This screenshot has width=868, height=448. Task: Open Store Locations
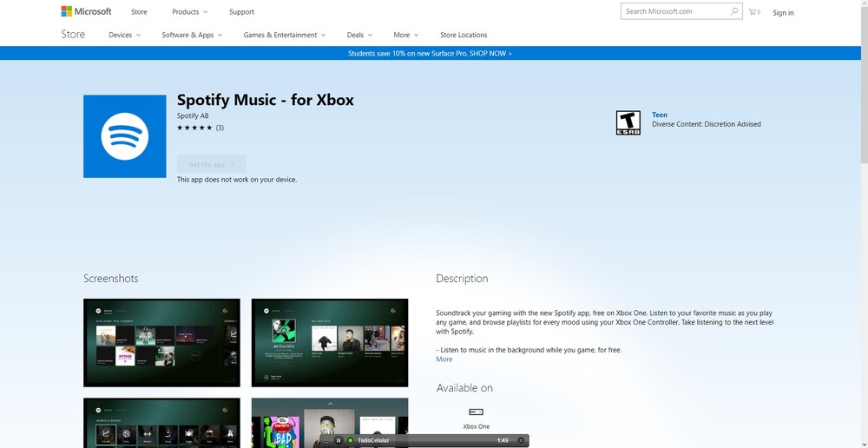point(464,35)
